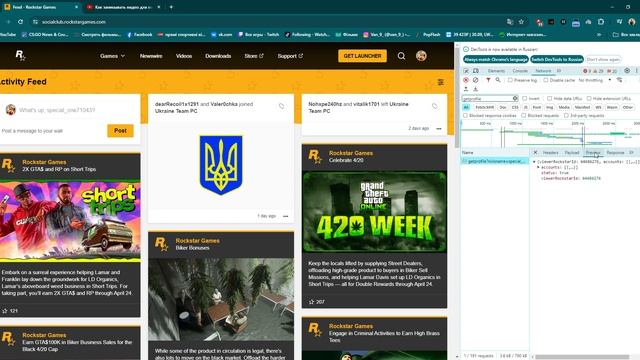Click the Rockstar Games logo in site header
The width and height of the screenshot is (640, 360).
tap(20, 56)
